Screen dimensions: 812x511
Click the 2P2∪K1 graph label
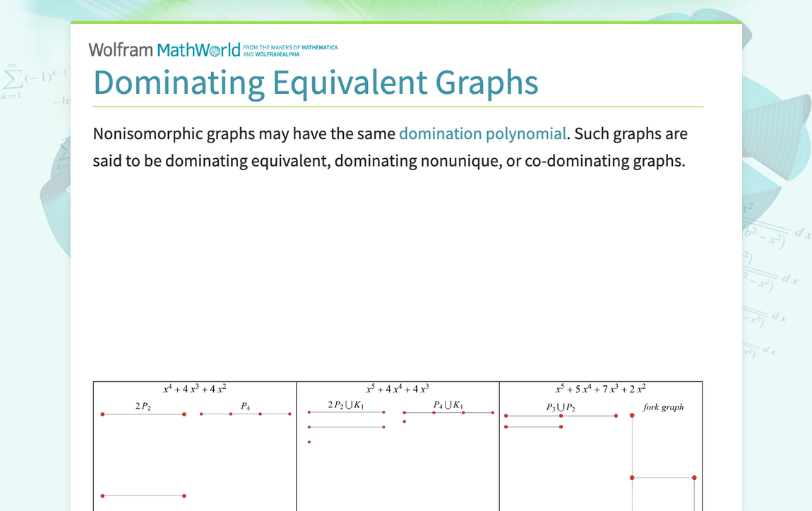coord(347,406)
